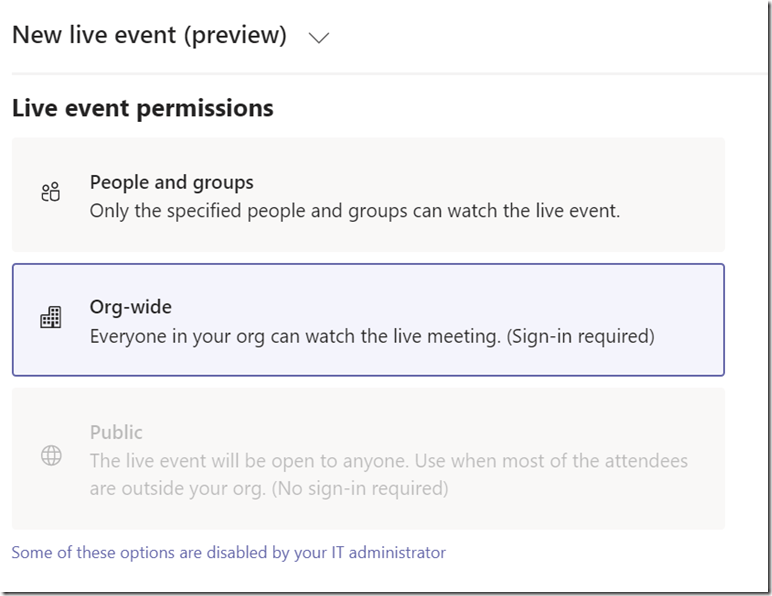772x596 pixels.
Task: Click 'Everyone in your org can watch' description
Action: coord(295,336)
